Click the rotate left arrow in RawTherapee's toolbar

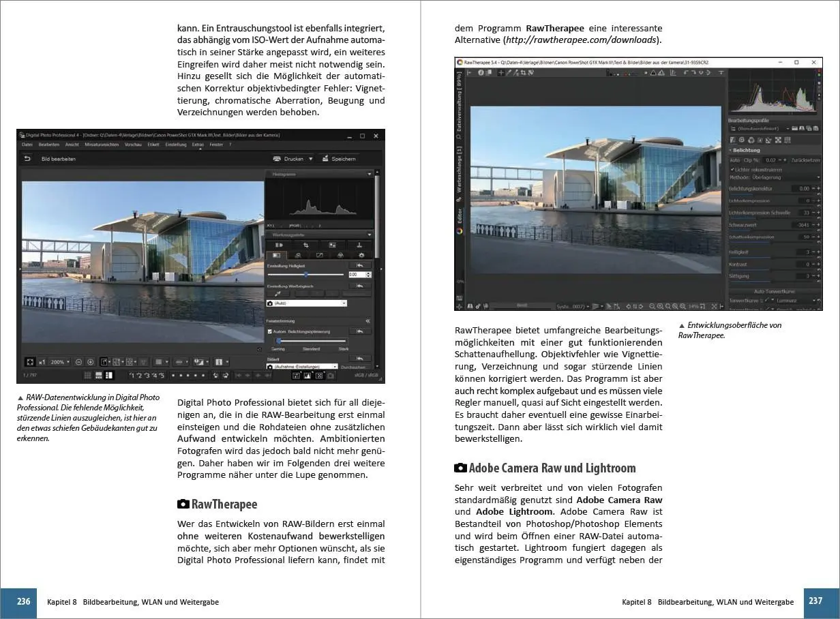685,72
